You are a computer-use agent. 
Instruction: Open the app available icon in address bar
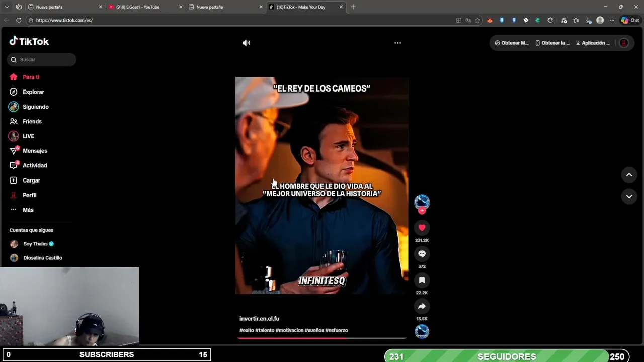458,20
